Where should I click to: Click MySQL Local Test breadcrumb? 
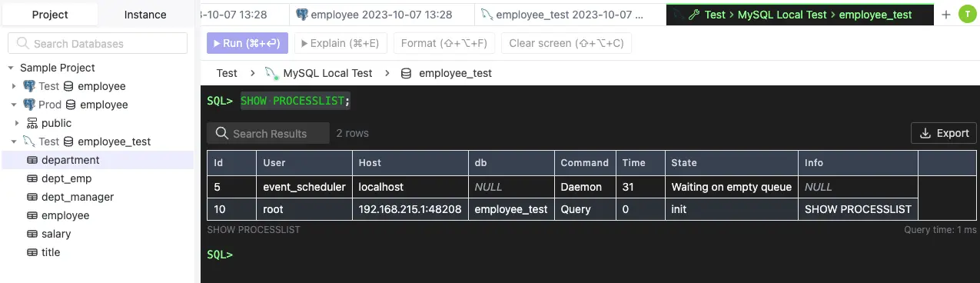[x=327, y=73]
